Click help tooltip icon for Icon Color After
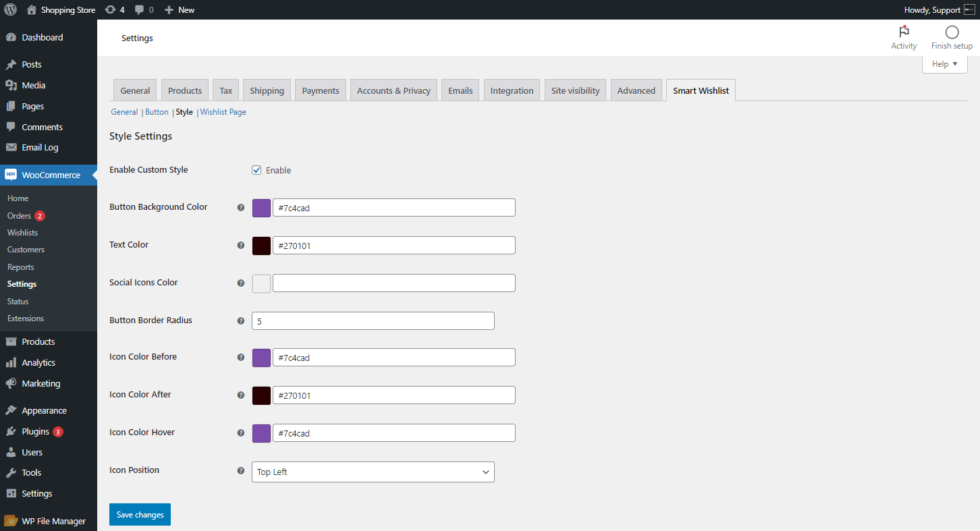This screenshot has width=980, height=531. [241, 395]
